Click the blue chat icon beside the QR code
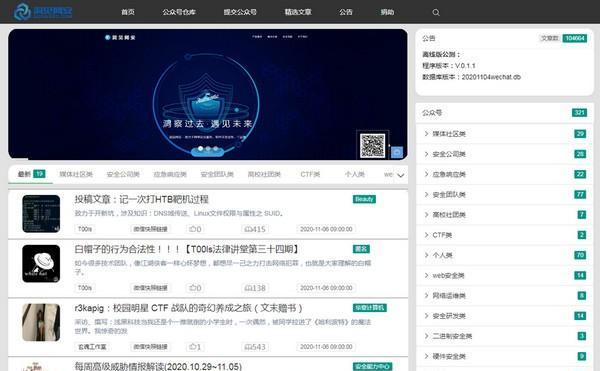 [397, 152]
